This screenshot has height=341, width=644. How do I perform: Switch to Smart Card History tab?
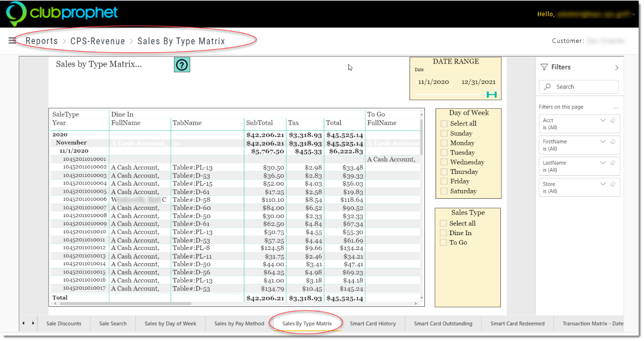[x=373, y=323]
